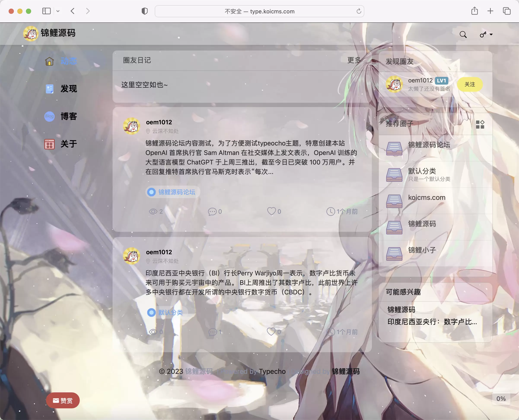Image resolution: width=519 pixels, height=420 pixels.
Task: Open oem1012 avatar on the second post
Action: coord(132,256)
